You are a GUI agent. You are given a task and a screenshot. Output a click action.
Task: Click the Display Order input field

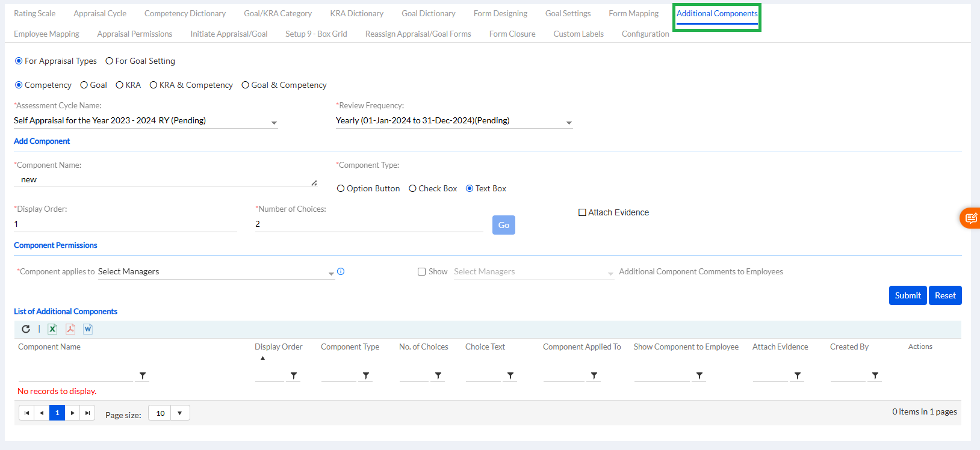(x=125, y=224)
